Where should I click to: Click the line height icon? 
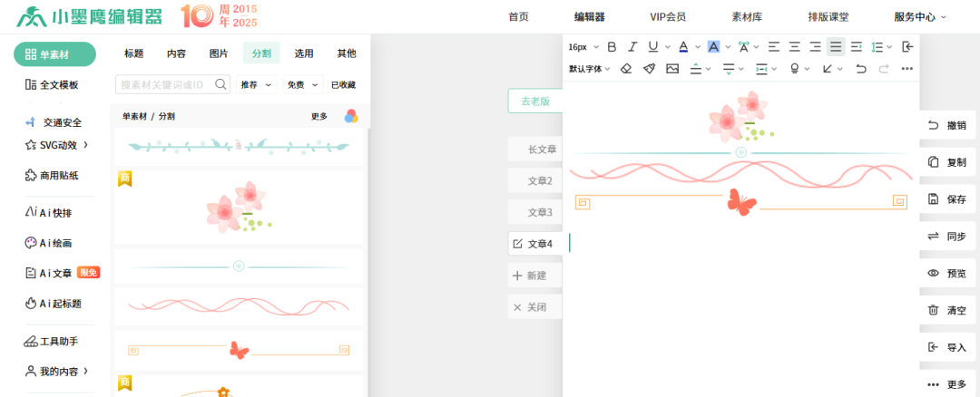click(877, 46)
